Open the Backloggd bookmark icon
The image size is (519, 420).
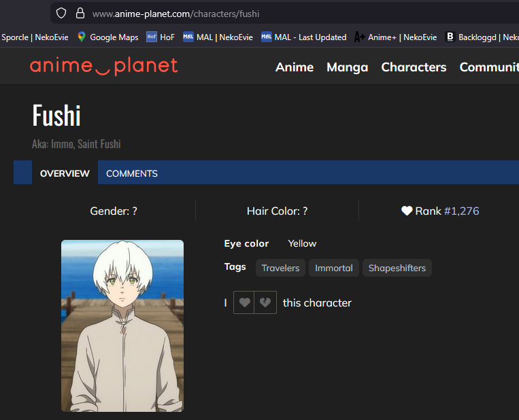(450, 37)
